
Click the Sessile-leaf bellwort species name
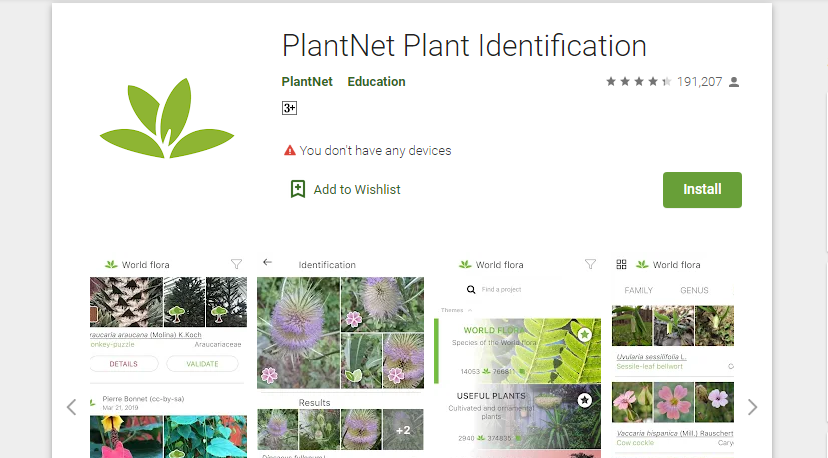pyautogui.click(x=650, y=366)
